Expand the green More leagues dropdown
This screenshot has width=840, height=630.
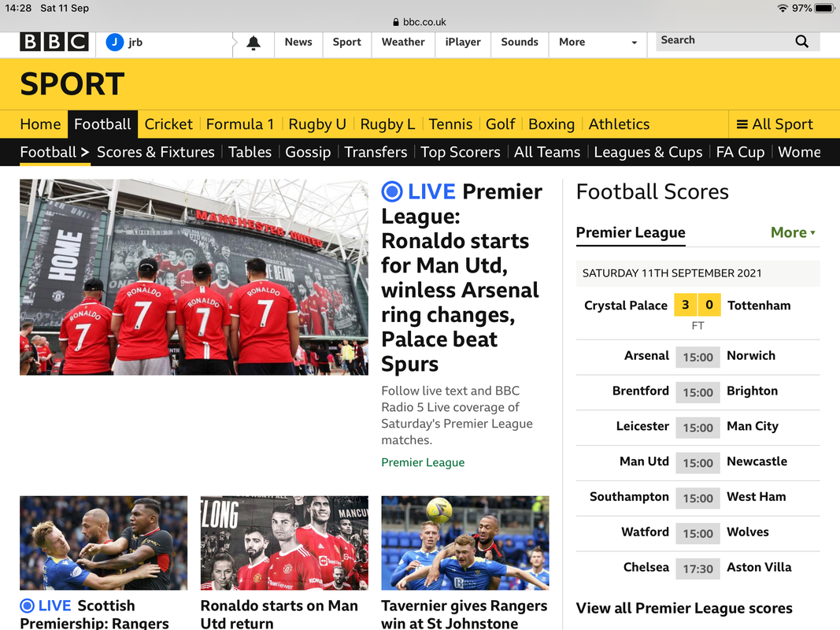pos(793,232)
